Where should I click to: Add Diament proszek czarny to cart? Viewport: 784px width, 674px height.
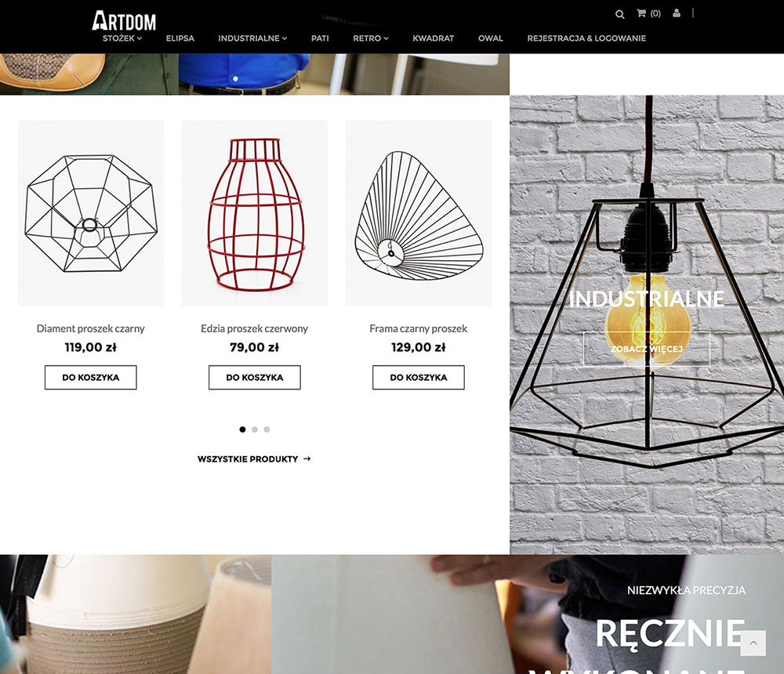[90, 378]
